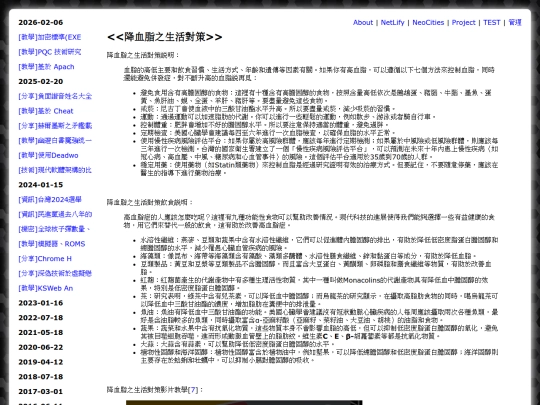Open the [分享]負面諧音姓名大全 sidebar link
This screenshot has height=405, width=540.
55,96
